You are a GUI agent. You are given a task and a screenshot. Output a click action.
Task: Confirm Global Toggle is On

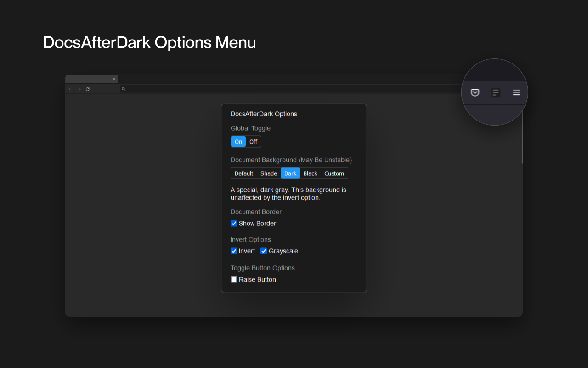tap(238, 141)
